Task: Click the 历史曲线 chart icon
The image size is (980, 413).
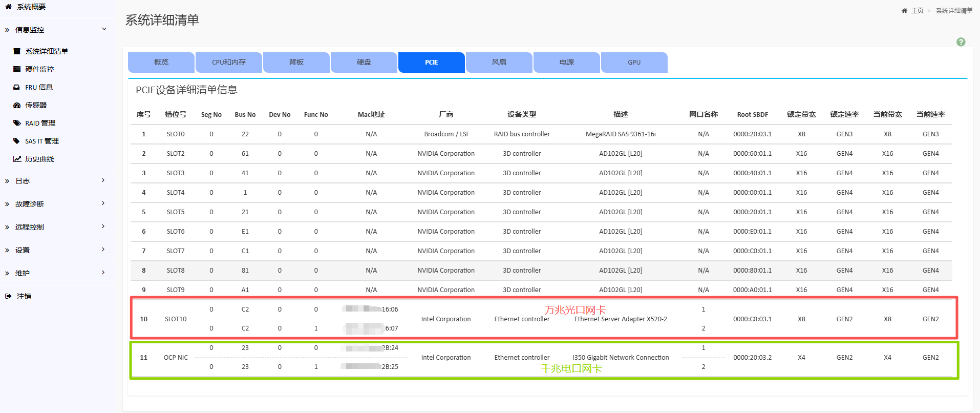Action: [x=17, y=159]
